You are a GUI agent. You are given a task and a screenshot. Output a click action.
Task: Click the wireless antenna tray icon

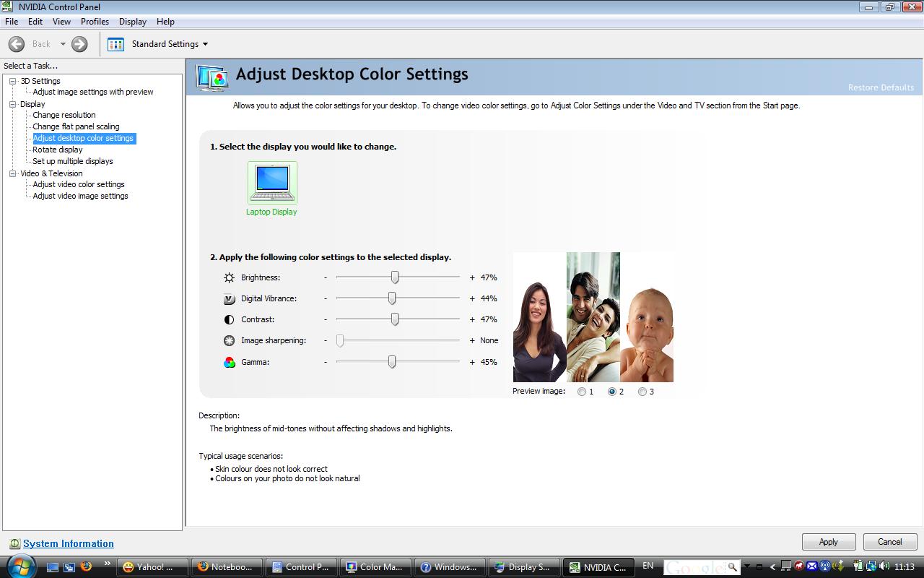coord(824,566)
